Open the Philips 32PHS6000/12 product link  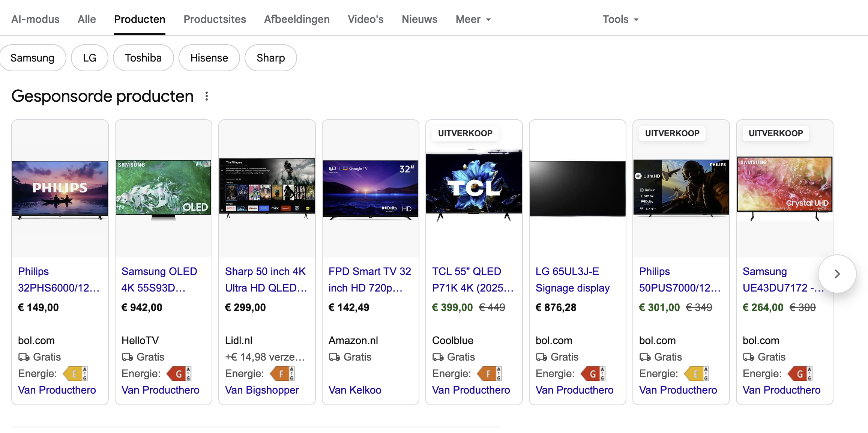pyautogui.click(x=59, y=280)
